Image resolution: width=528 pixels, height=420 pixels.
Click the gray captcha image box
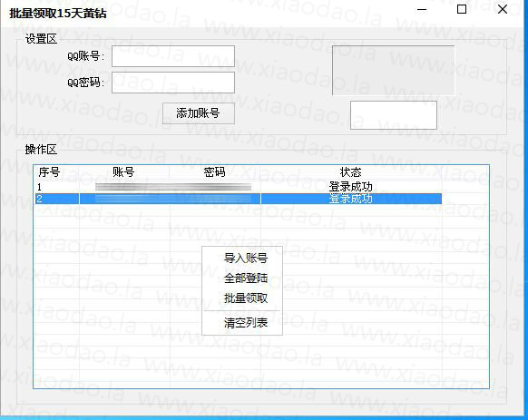point(393,71)
